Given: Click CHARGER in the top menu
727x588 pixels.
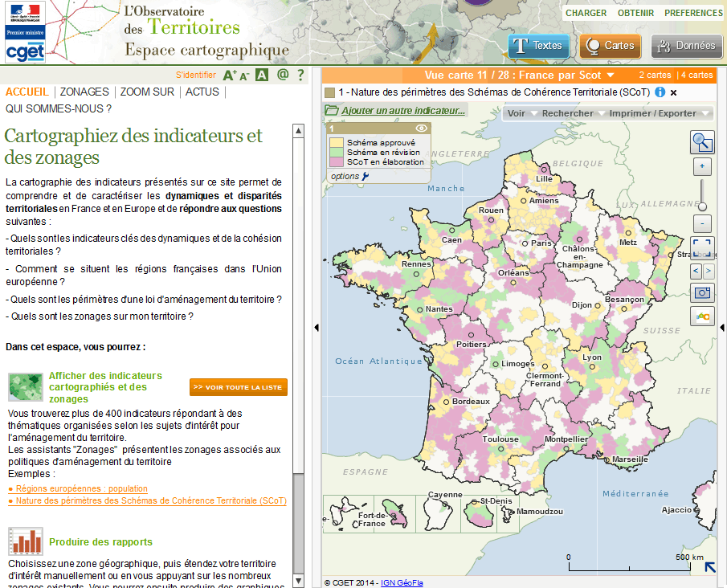Looking at the screenshot, I should [x=586, y=13].
